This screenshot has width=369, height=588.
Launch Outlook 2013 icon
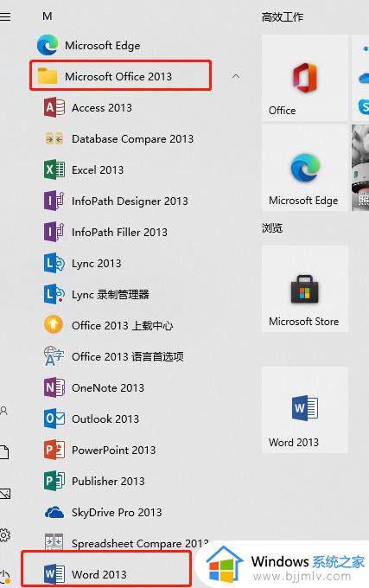click(x=54, y=419)
